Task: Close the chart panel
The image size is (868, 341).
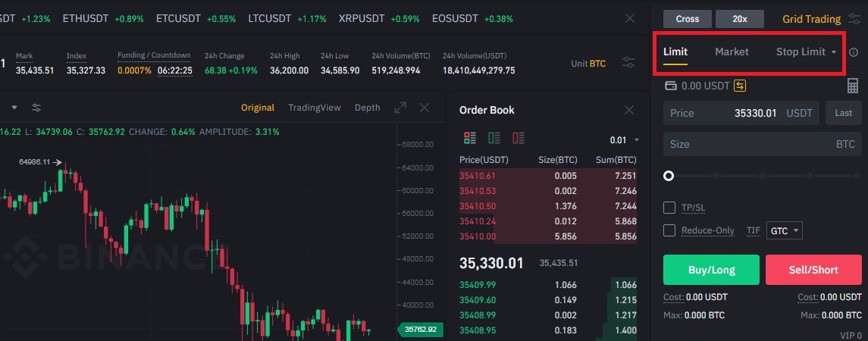Action: (x=425, y=108)
